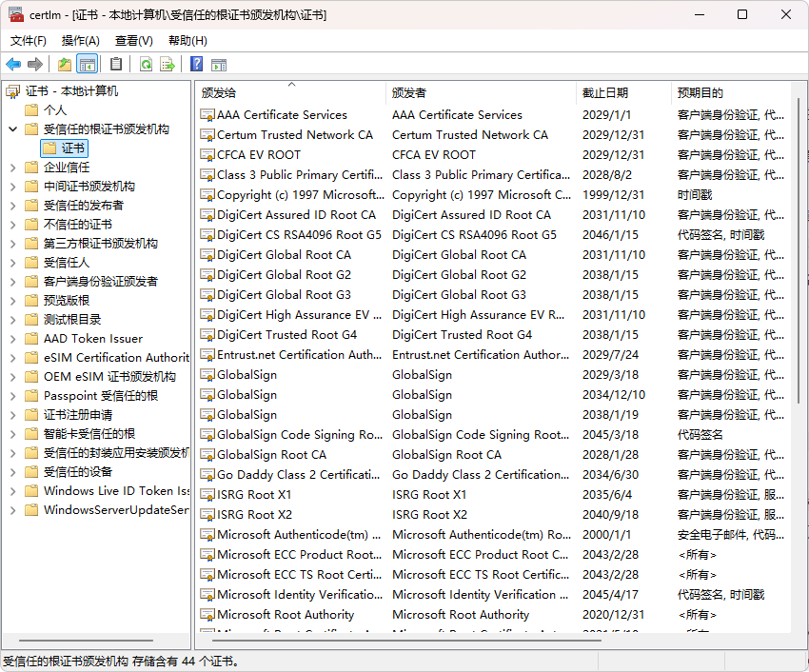The width and height of the screenshot is (809, 672).
Task: Open the 查看(V) menu
Action: 133,41
